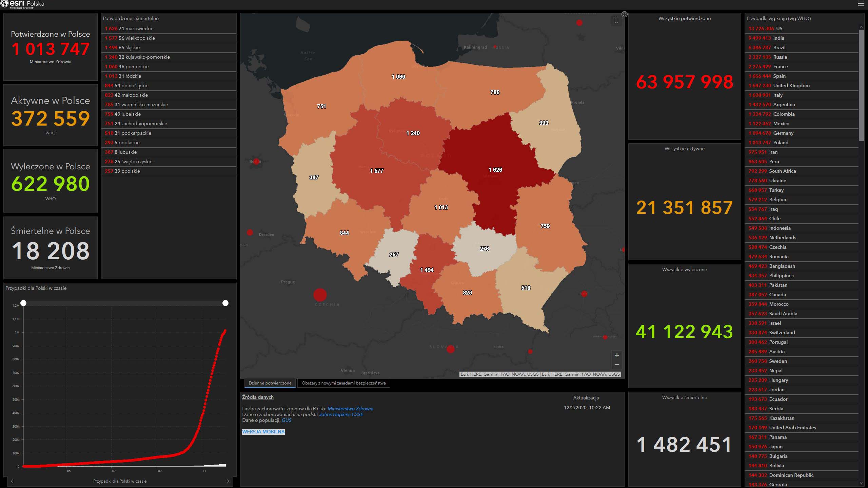Open the Ministerstwo Zdrowia source link

(x=350, y=409)
